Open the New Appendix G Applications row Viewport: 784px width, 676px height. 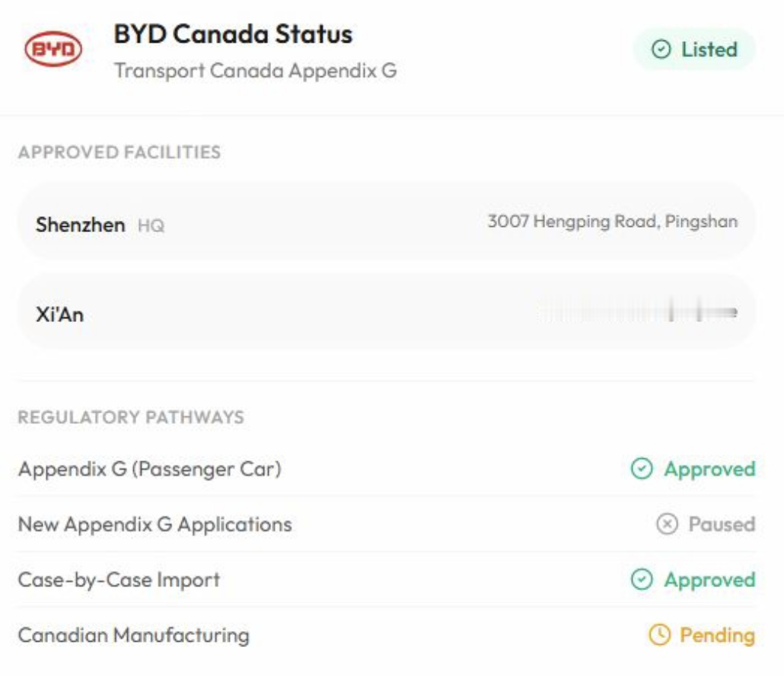tap(155, 525)
